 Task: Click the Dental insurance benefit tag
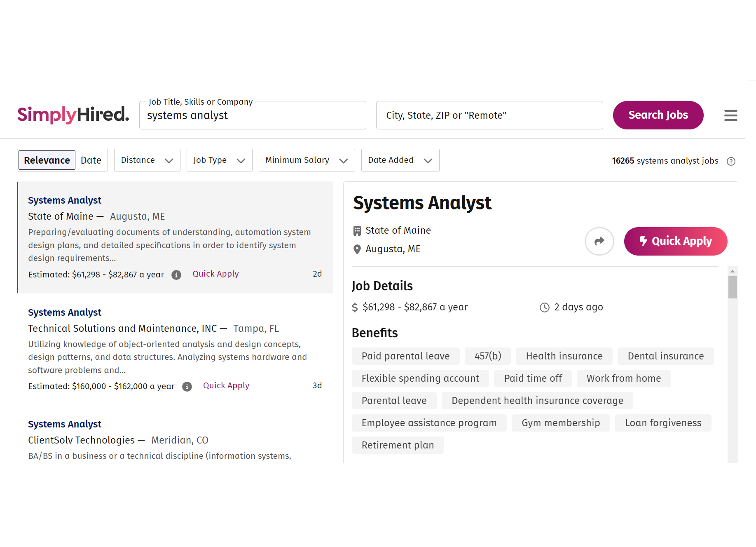click(666, 356)
